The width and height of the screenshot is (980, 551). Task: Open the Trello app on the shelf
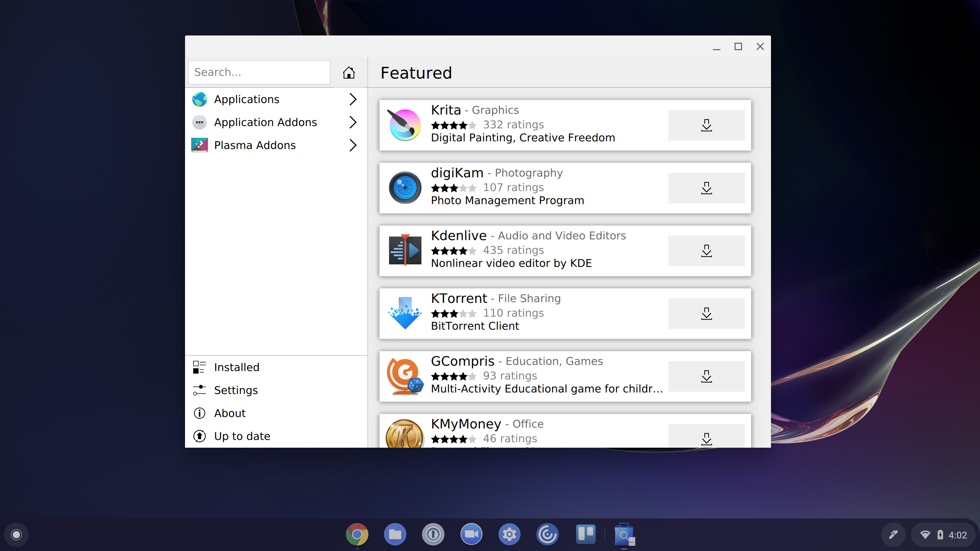tap(585, 535)
